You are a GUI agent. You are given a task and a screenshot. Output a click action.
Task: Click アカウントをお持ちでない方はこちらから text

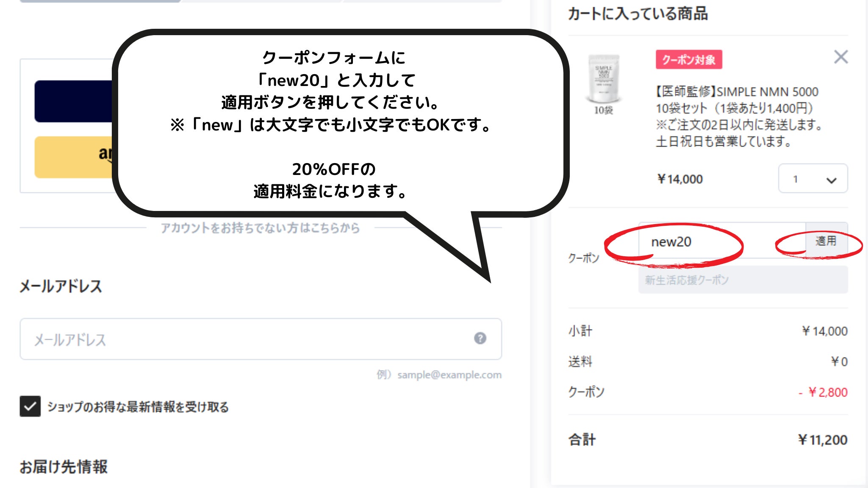point(260,228)
